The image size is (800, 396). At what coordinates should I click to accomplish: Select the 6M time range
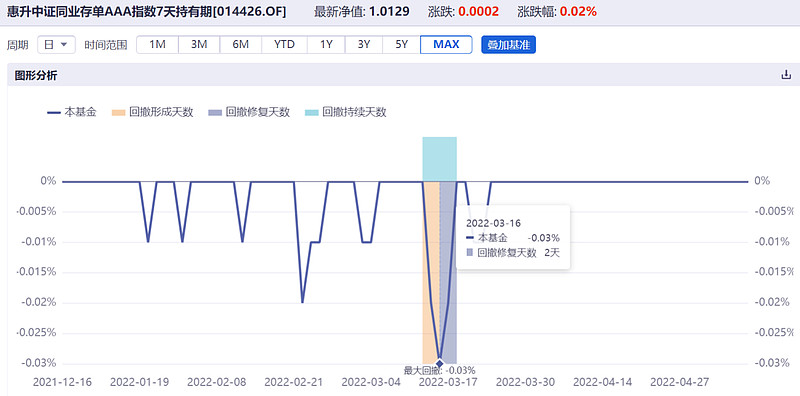tap(241, 44)
